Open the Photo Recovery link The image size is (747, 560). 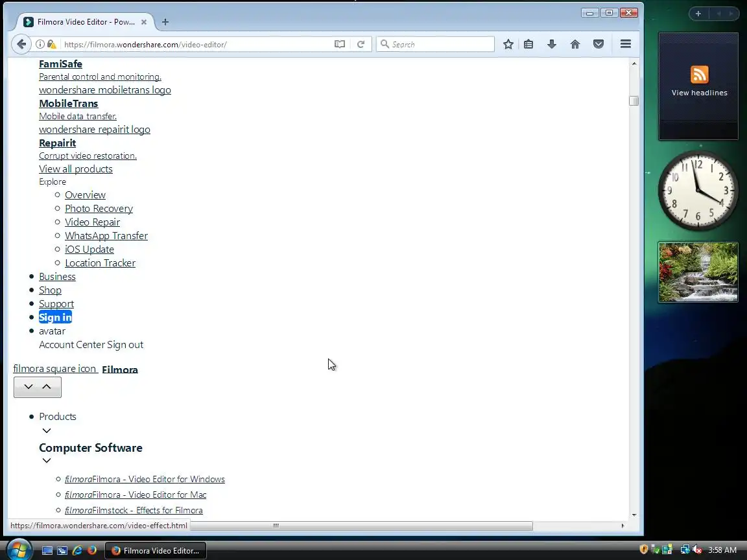pos(99,209)
